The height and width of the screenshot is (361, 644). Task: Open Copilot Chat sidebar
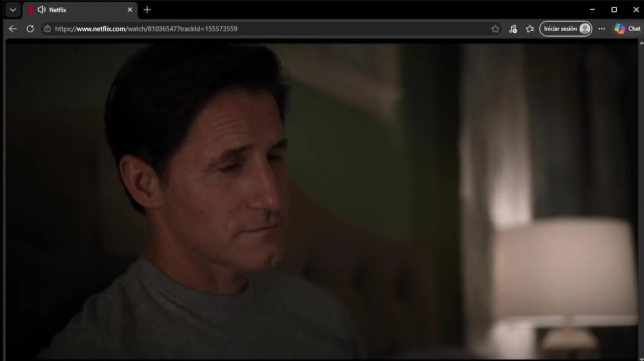point(627,29)
